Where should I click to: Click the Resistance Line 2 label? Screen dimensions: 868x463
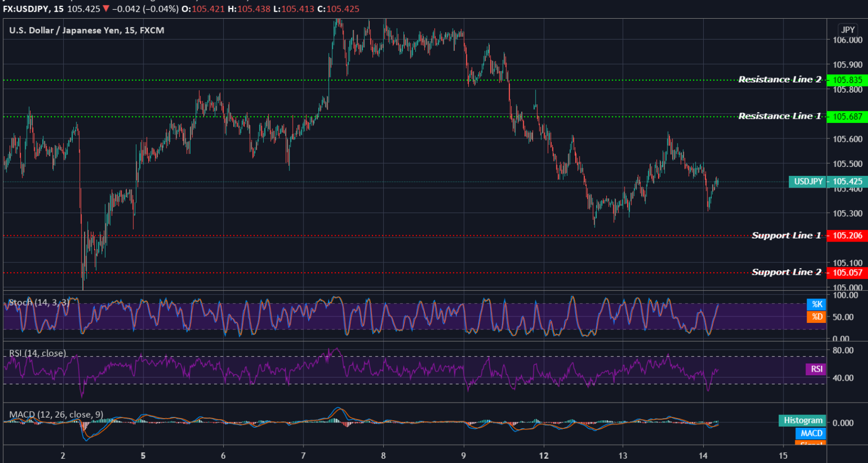tap(780, 80)
